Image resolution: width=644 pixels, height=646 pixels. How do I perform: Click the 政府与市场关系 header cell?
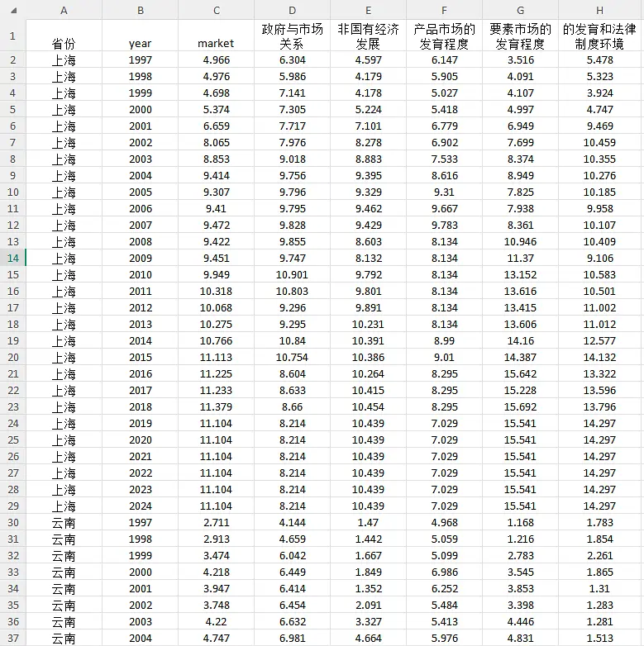293,36
